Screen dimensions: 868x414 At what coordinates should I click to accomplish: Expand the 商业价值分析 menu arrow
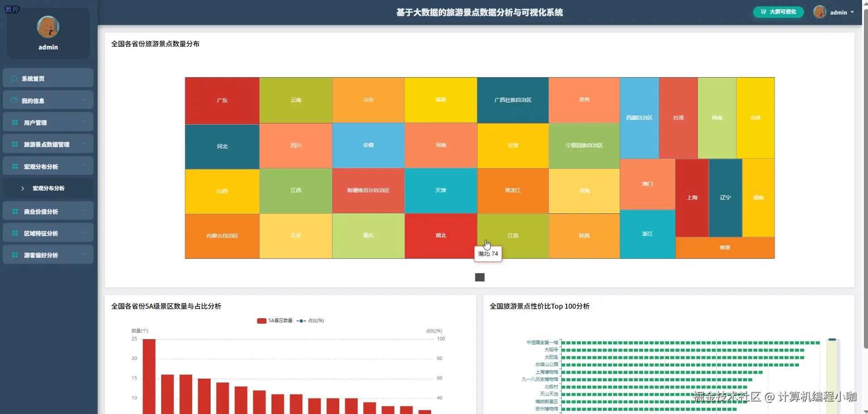pyautogui.click(x=84, y=211)
